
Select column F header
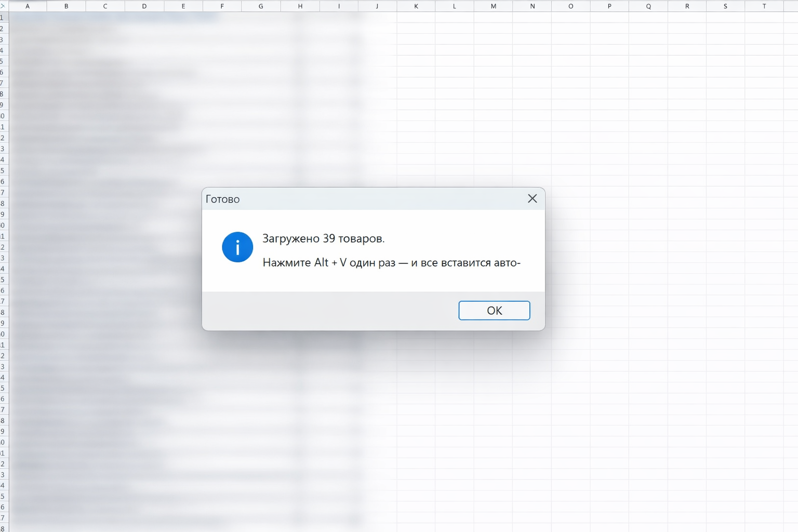click(x=222, y=6)
